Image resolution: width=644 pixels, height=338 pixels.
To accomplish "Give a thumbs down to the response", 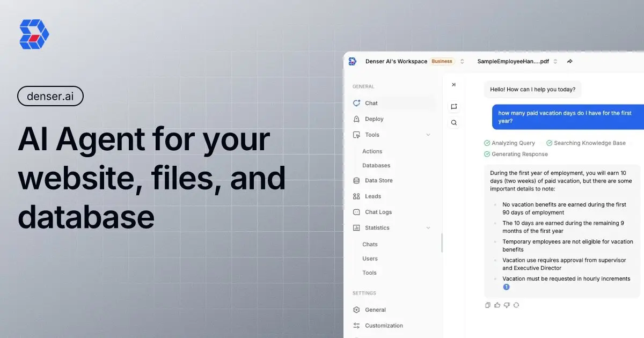I will 507,305.
